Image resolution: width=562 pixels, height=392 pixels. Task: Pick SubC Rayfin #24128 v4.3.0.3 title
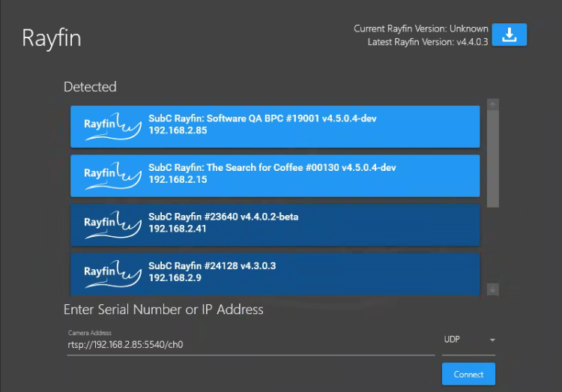pyautogui.click(x=212, y=266)
